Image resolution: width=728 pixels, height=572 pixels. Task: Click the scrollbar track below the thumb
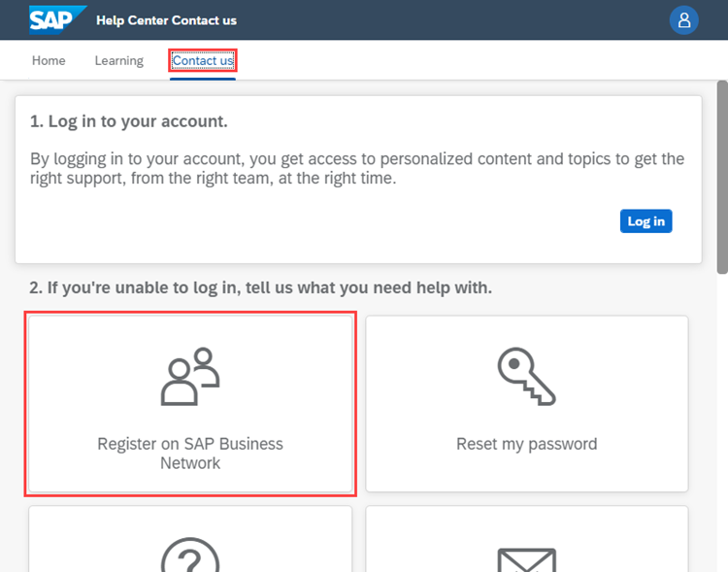coord(721,437)
